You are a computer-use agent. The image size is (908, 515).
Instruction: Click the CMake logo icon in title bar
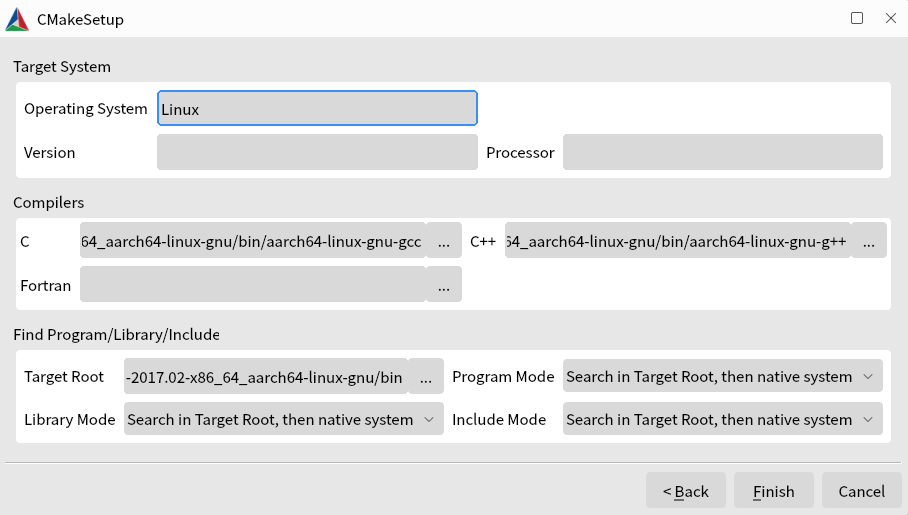(x=17, y=19)
